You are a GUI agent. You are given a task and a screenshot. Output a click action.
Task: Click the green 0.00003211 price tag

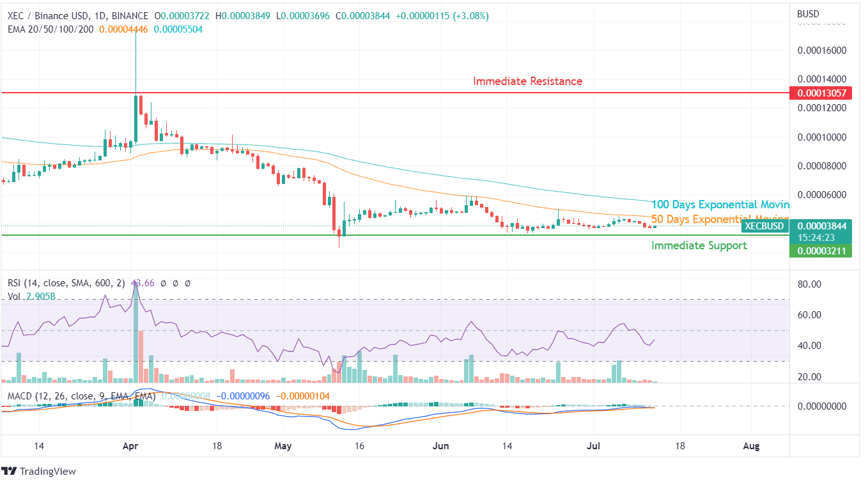pos(821,251)
